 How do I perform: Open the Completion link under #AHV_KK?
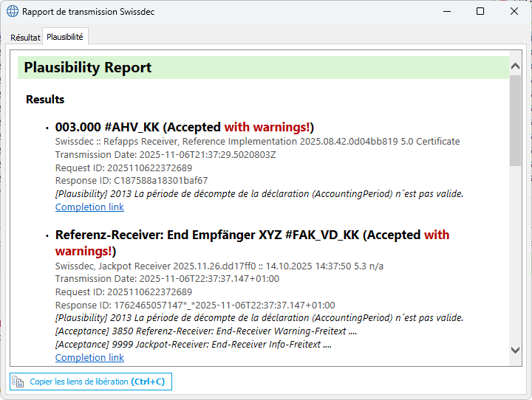coord(89,207)
